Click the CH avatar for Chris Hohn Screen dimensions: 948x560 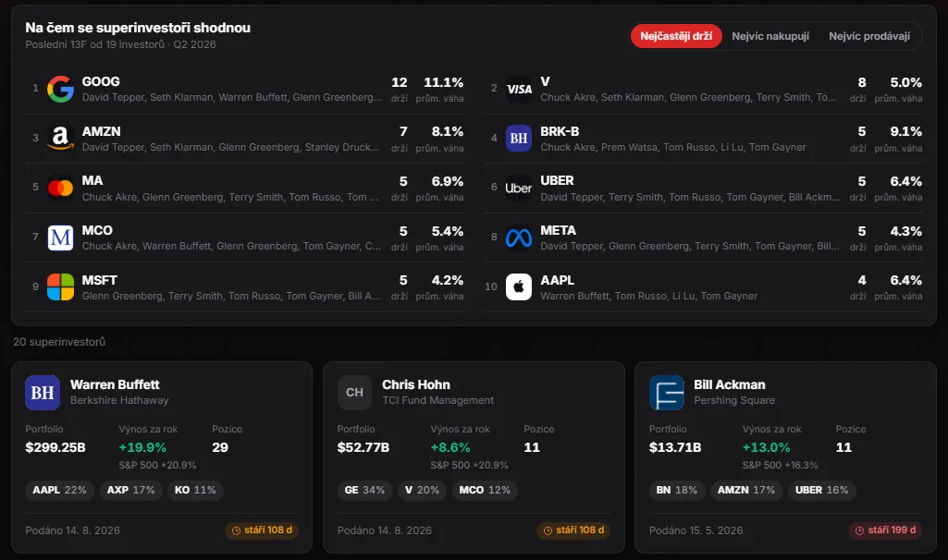pyautogui.click(x=354, y=393)
